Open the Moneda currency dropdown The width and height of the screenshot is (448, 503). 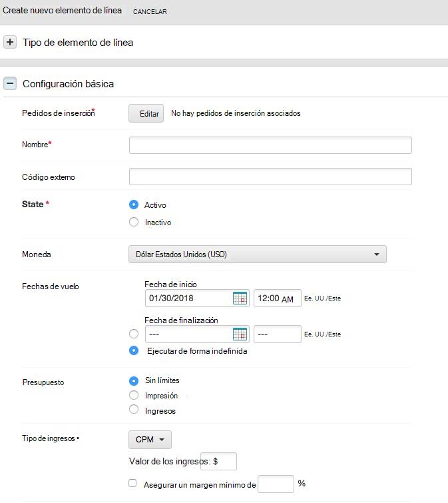258,254
